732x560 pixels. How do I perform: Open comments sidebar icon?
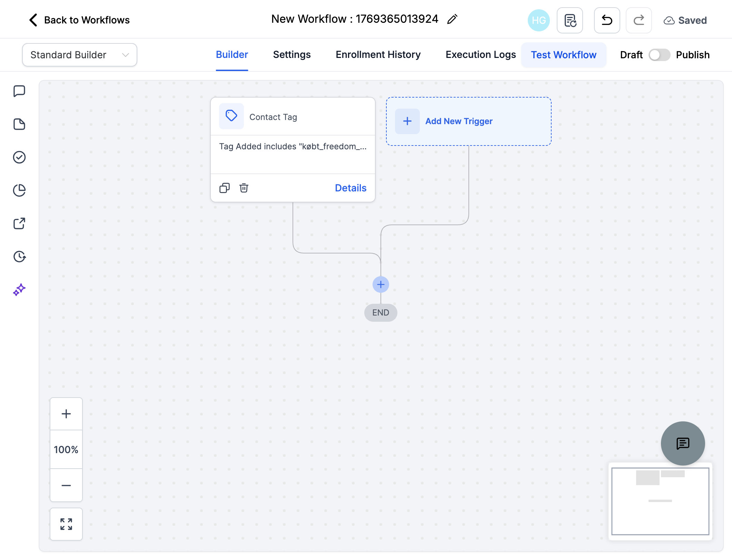(x=19, y=91)
